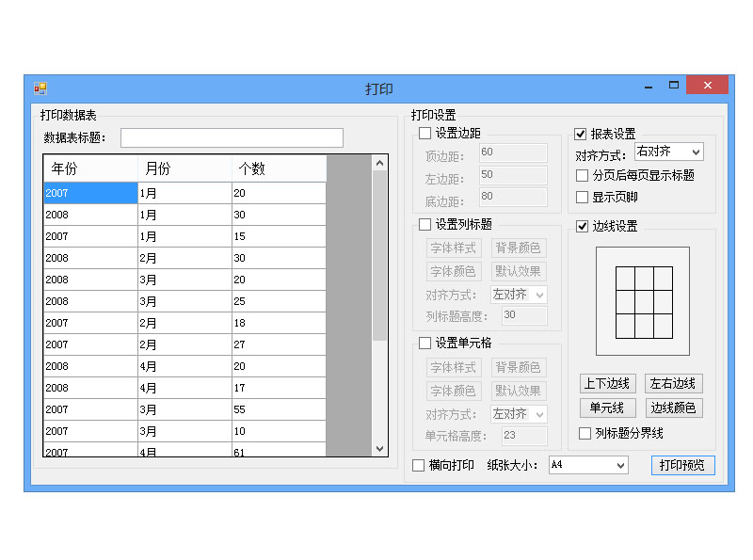The image size is (753, 560).
Task: Enable 分页后每页显示标题 option
Action: [582, 175]
